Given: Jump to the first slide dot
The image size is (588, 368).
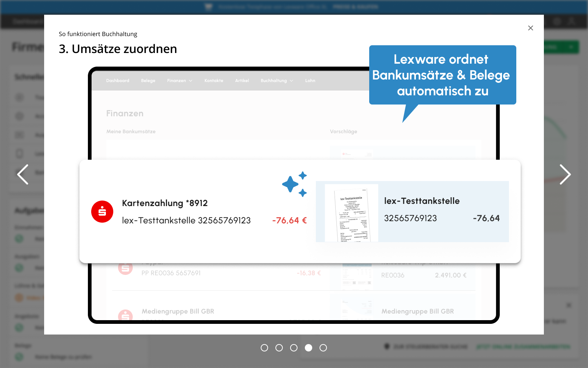Looking at the screenshot, I should tap(264, 348).
